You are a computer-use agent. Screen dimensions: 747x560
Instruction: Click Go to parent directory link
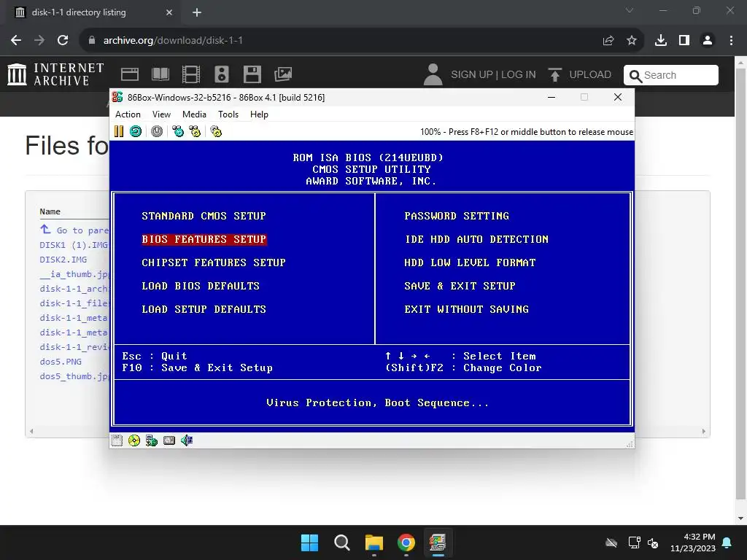click(x=74, y=230)
